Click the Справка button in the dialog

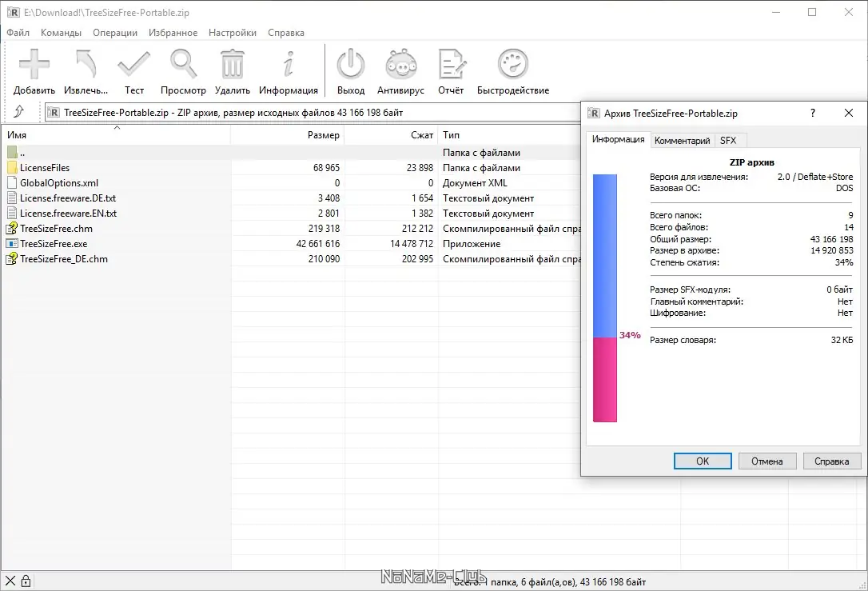click(x=832, y=461)
